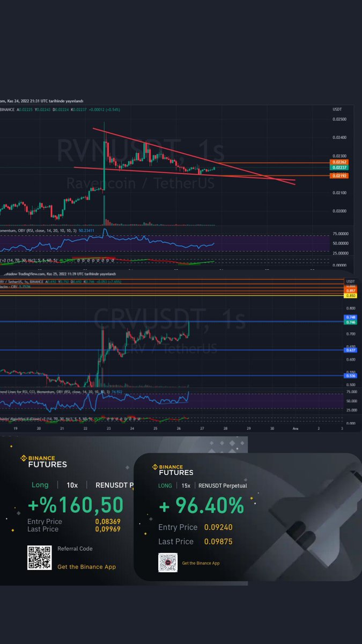
Task: Click the '+%160,50' profit figure
Action: (x=75, y=505)
